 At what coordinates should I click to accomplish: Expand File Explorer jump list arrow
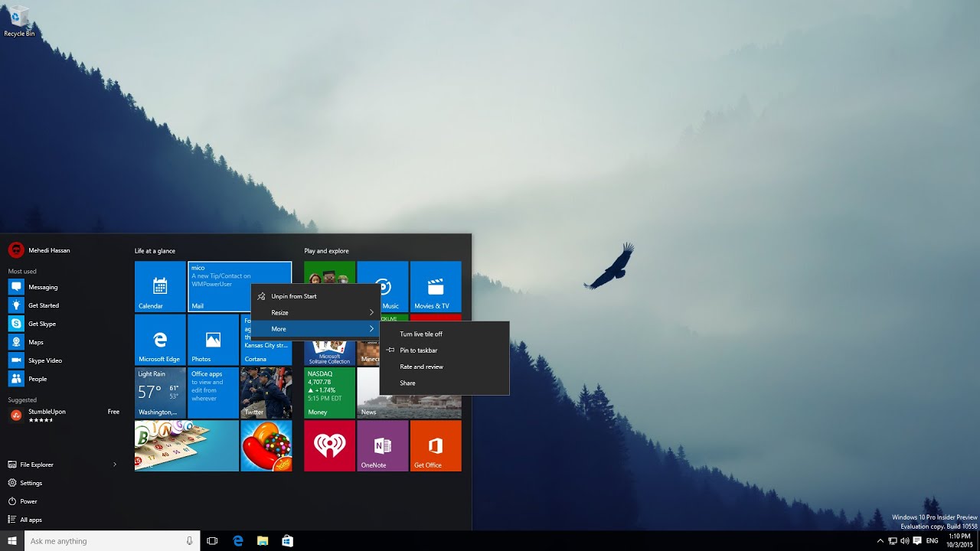[115, 465]
